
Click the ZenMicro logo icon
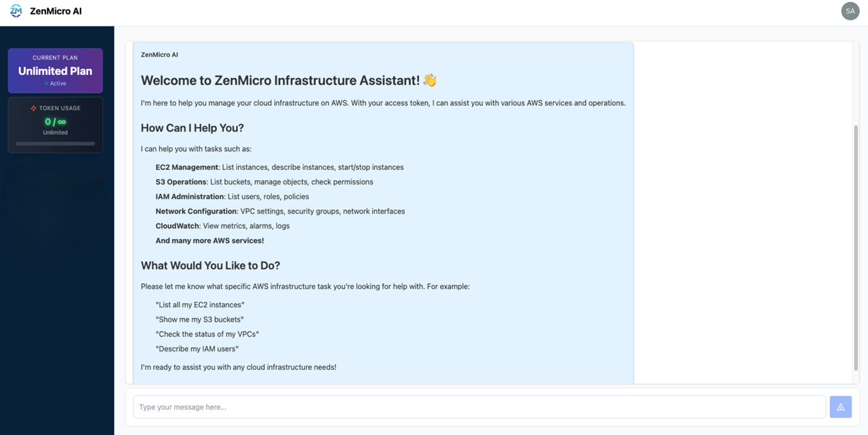coord(16,11)
